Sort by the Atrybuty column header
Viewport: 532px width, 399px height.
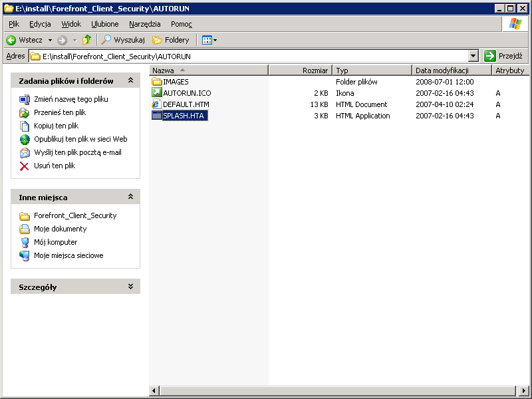(511, 70)
